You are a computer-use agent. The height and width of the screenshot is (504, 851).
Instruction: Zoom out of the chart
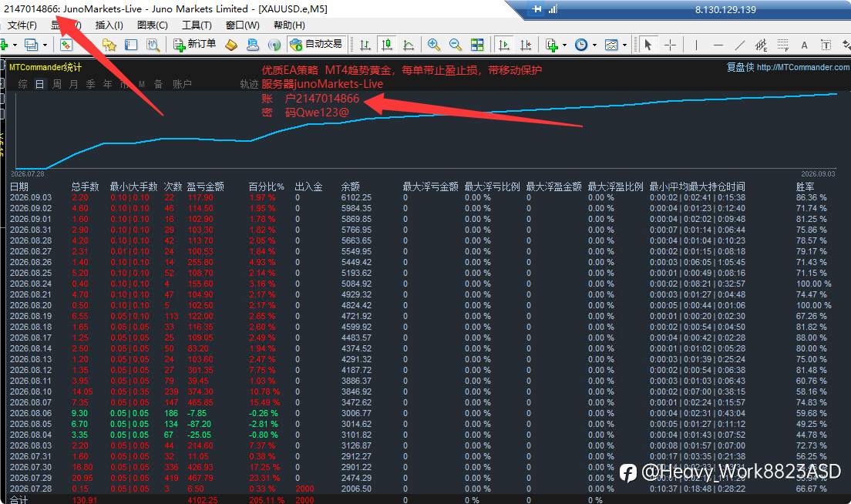(x=456, y=45)
